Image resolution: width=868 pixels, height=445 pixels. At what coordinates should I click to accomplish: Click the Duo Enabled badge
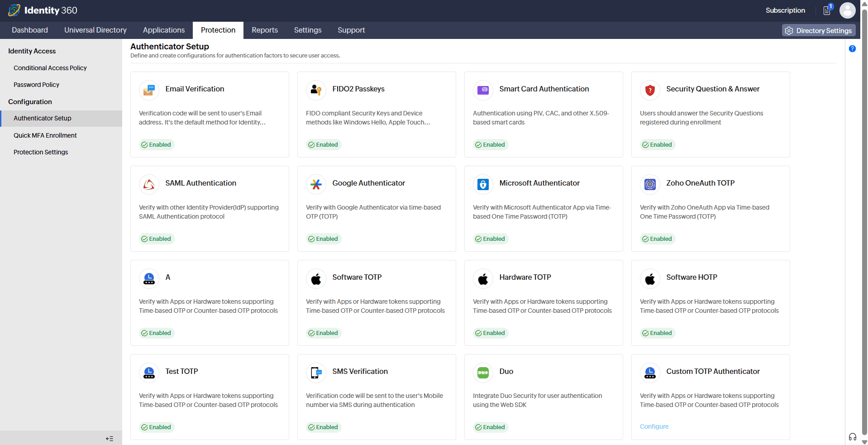(491, 427)
